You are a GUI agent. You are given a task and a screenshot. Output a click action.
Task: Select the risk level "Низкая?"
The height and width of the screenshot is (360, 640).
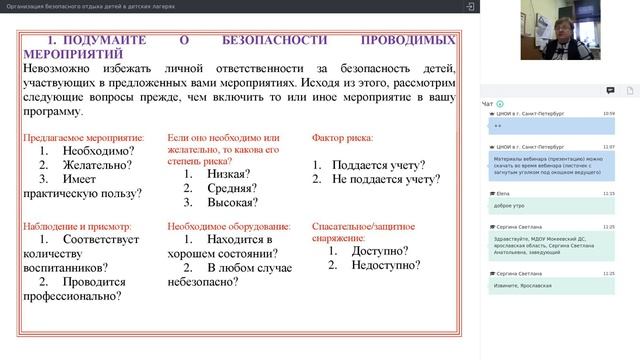229,174
